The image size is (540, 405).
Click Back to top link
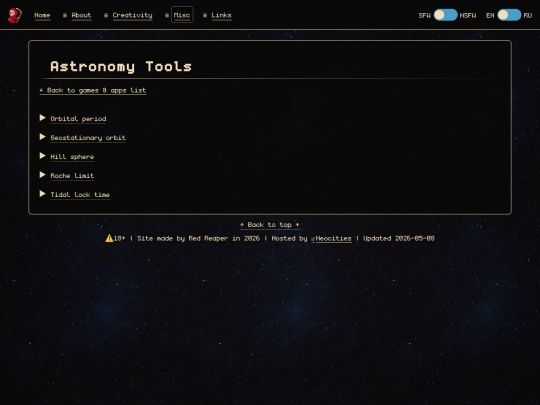[270, 225]
